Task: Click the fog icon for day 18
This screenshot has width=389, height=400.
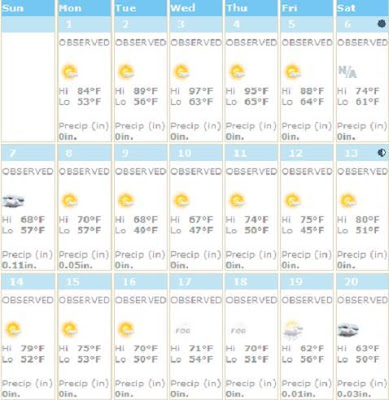Action: pyautogui.click(x=238, y=330)
